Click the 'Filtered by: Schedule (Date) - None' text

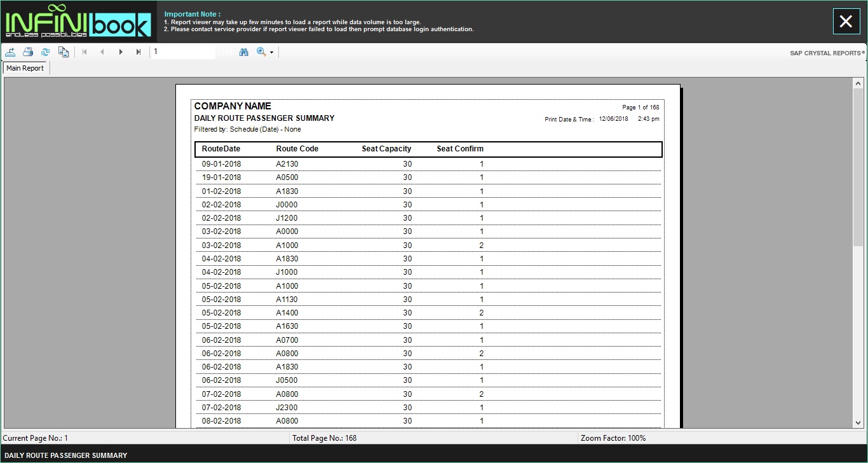click(248, 129)
